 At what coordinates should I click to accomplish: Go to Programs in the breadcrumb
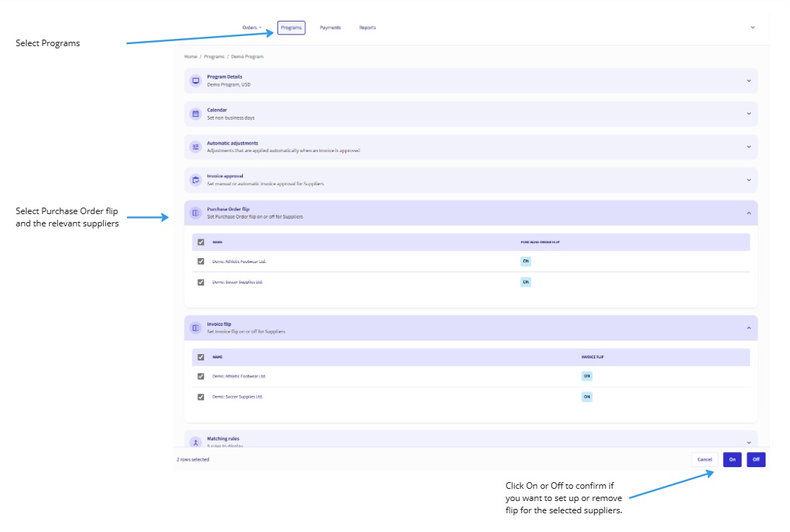(x=214, y=56)
